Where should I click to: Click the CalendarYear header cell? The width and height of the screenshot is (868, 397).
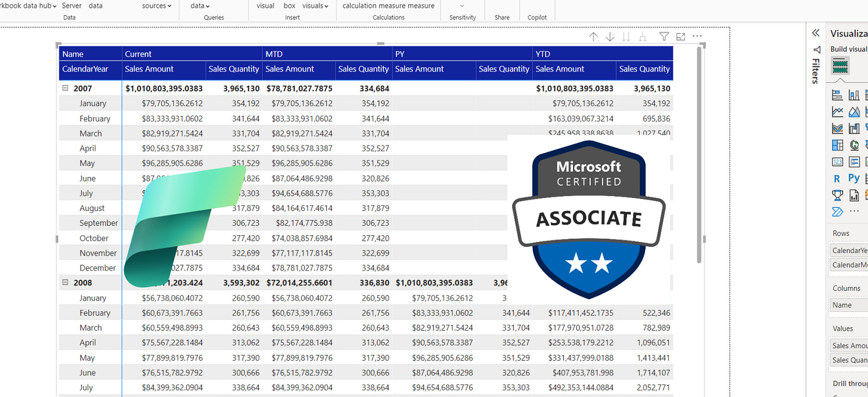91,69
